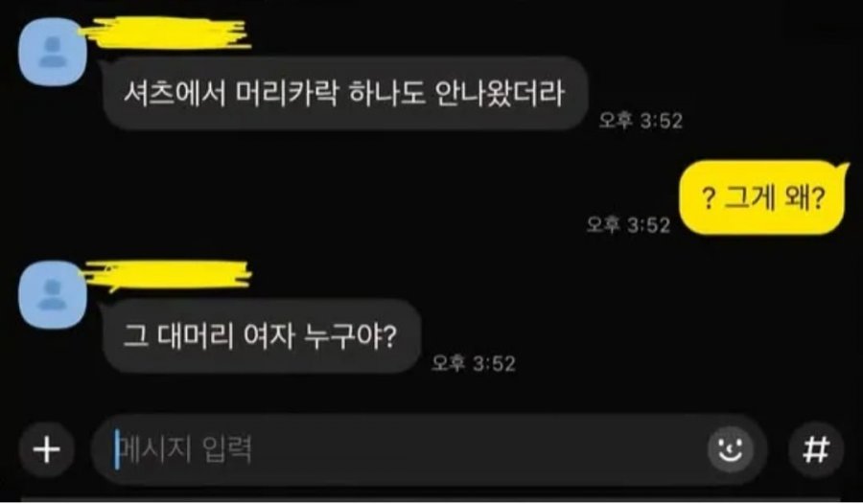Click the redacted sender name above first message
Image resolution: width=863 pixels, height=504 pixels.
click(165, 33)
